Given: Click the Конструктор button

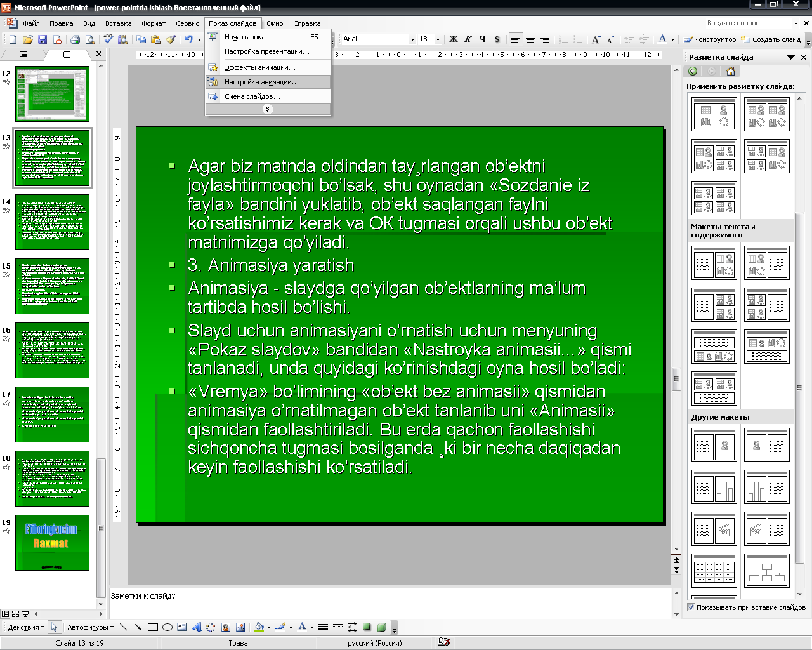Looking at the screenshot, I should (x=710, y=39).
